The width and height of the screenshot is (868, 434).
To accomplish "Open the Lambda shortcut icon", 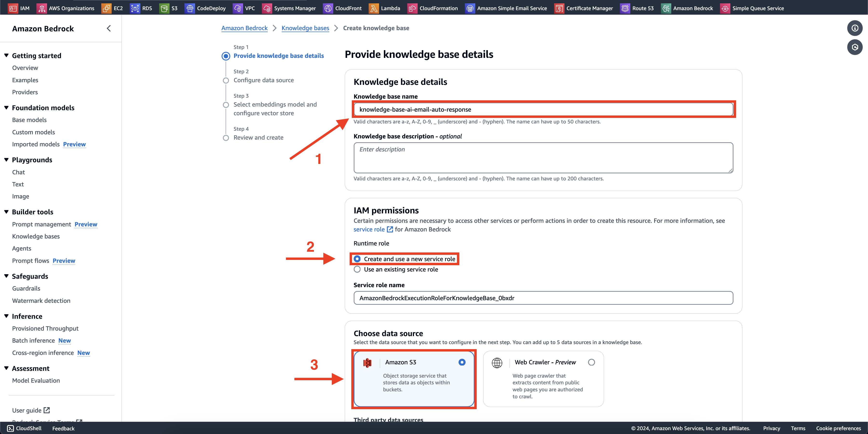I will [x=373, y=8].
